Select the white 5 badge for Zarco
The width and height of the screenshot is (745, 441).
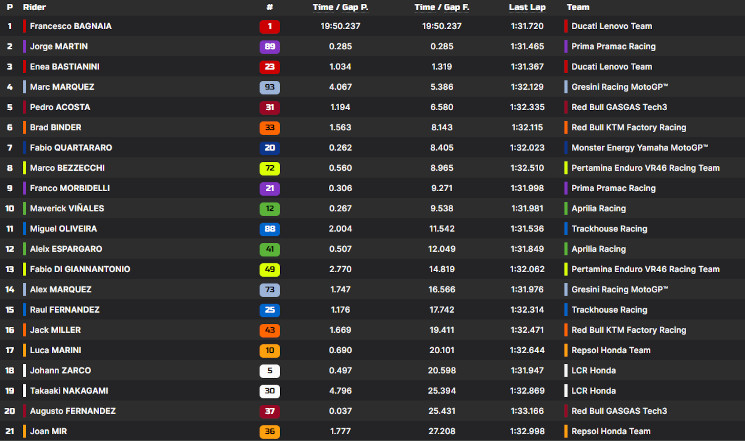pyautogui.click(x=269, y=371)
